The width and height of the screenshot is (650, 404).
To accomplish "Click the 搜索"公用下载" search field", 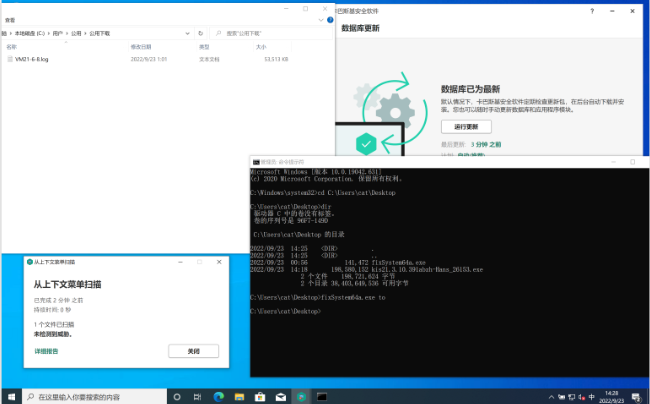I will pyautogui.click(x=271, y=33).
